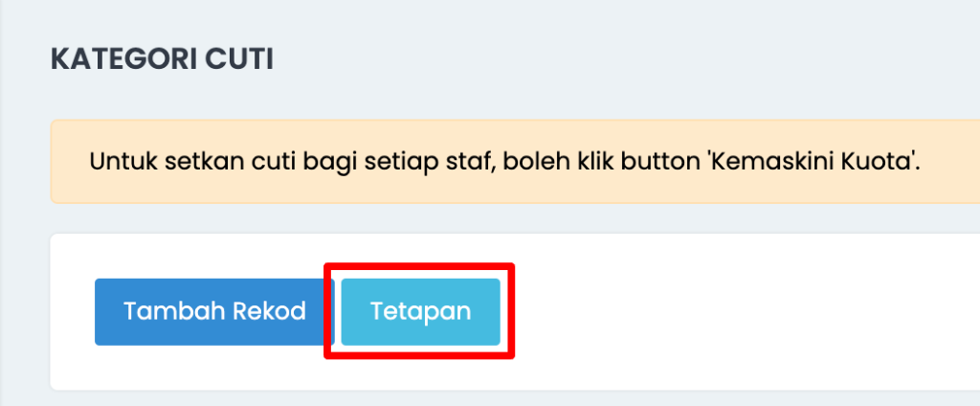Open Tetapan settings button
The width and height of the screenshot is (980, 406).
(421, 311)
